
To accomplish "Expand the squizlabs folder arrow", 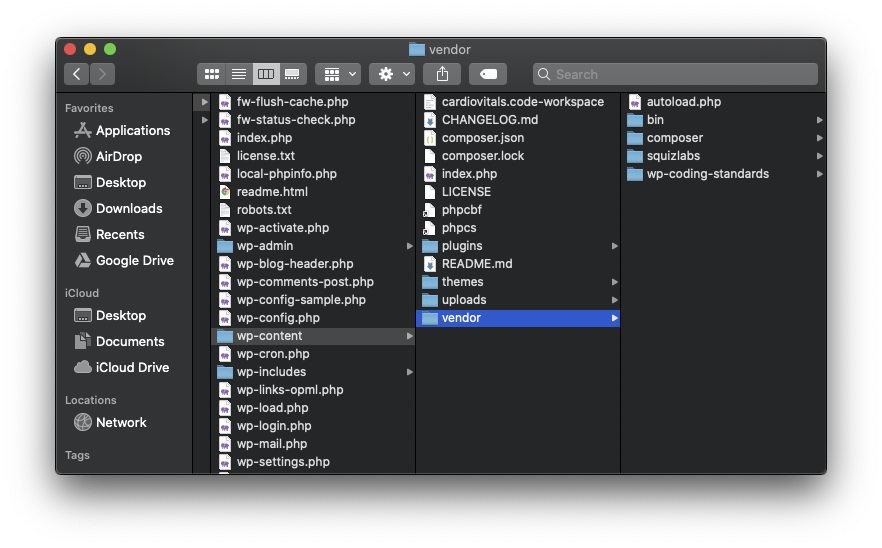I will click(x=820, y=156).
